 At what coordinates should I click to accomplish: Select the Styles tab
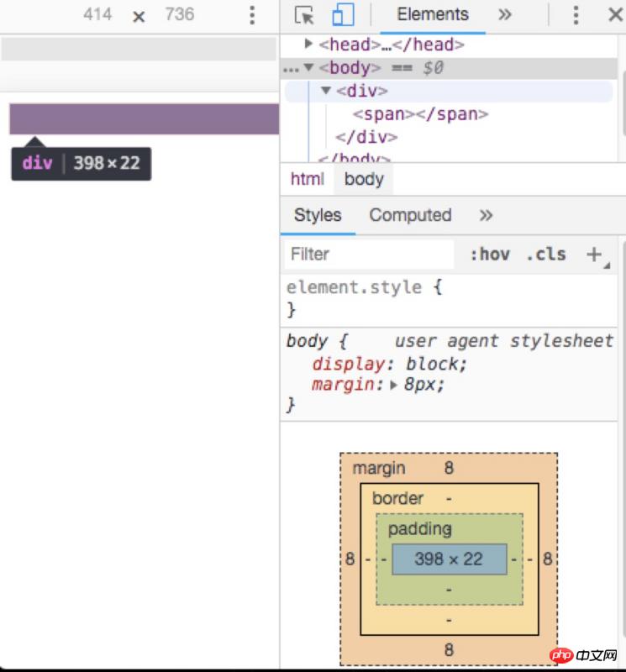tap(318, 216)
